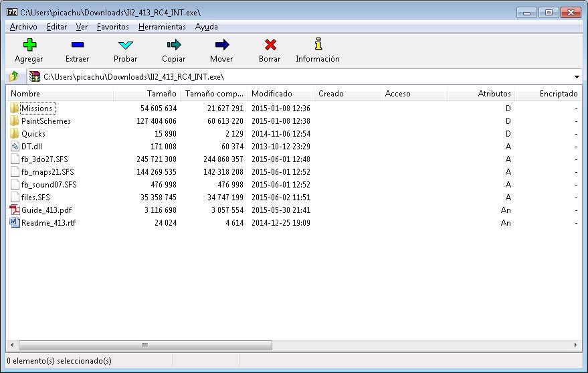This screenshot has width=588, height=373.
Task: Open the Editar menu
Action: point(57,27)
